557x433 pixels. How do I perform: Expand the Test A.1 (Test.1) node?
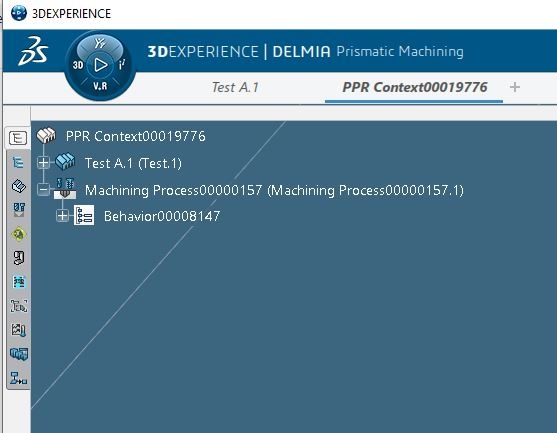point(43,163)
